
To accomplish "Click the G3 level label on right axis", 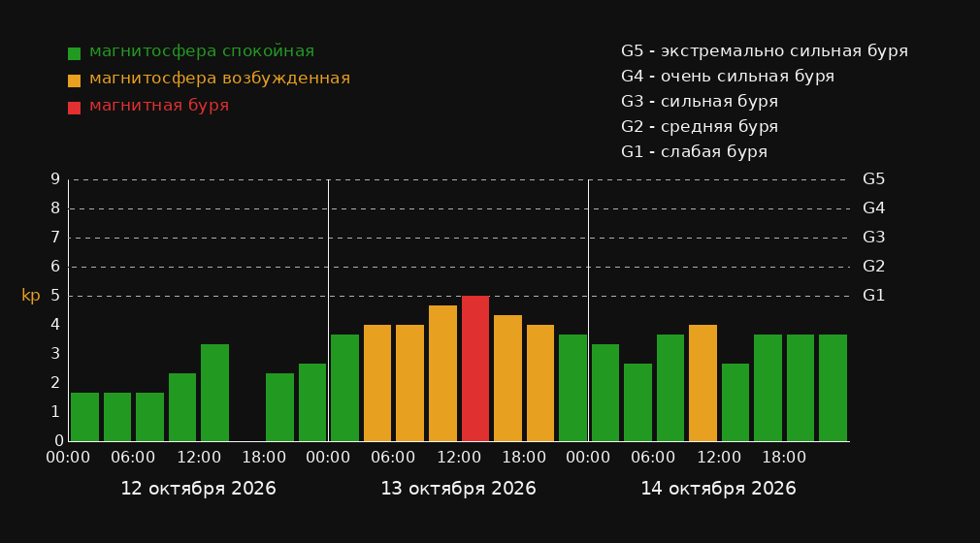I will pos(873,238).
